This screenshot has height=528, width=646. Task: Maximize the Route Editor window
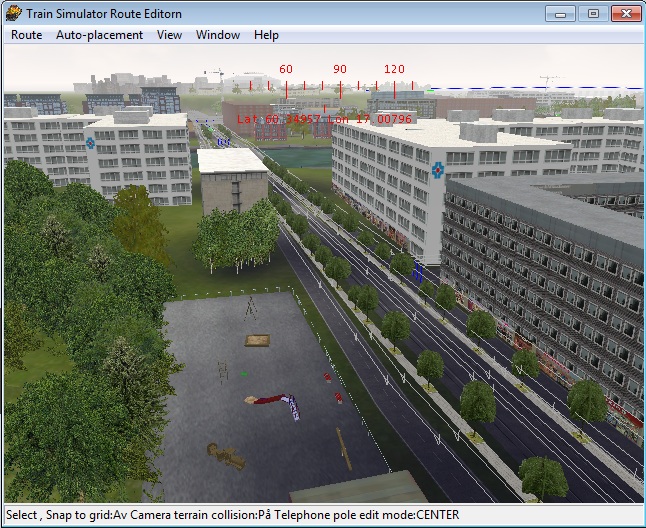coord(592,13)
